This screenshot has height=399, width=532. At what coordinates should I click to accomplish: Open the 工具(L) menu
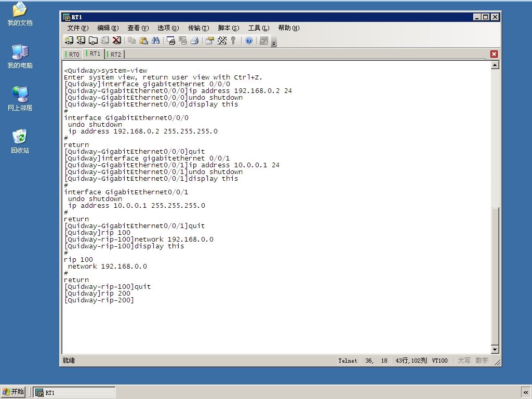(x=259, y=28)
